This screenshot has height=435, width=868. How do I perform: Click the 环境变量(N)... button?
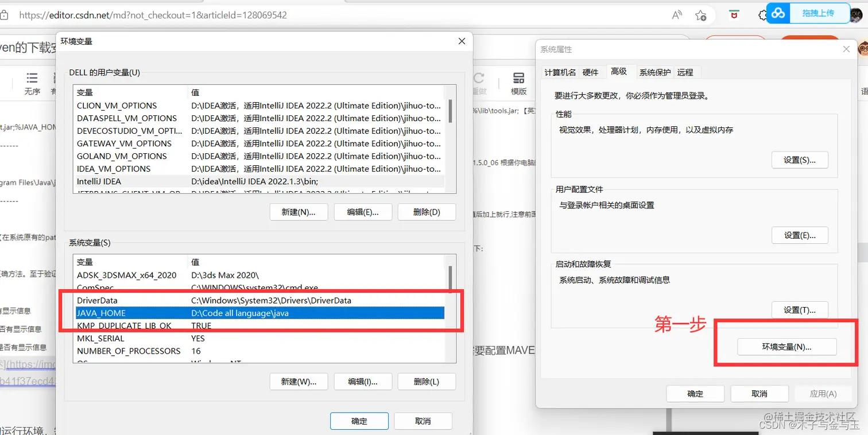pyautogui.click(x=786, y=347)
